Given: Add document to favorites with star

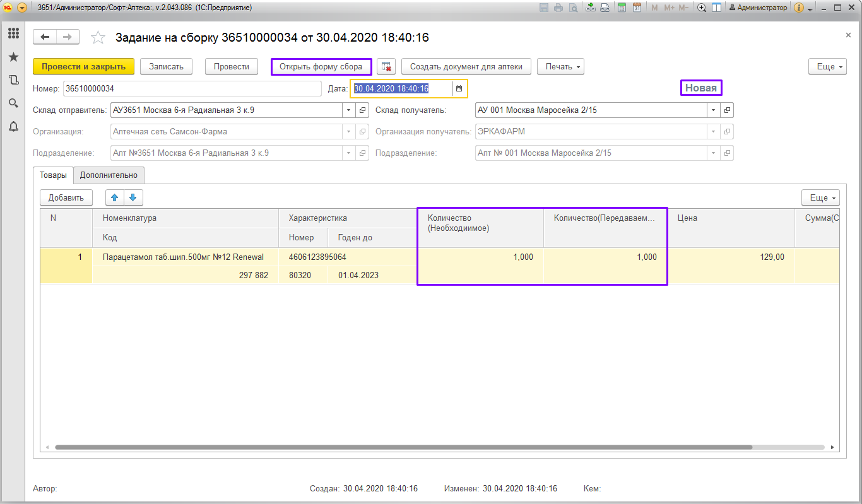Looking at the screenshot, I should pos(98,38).
